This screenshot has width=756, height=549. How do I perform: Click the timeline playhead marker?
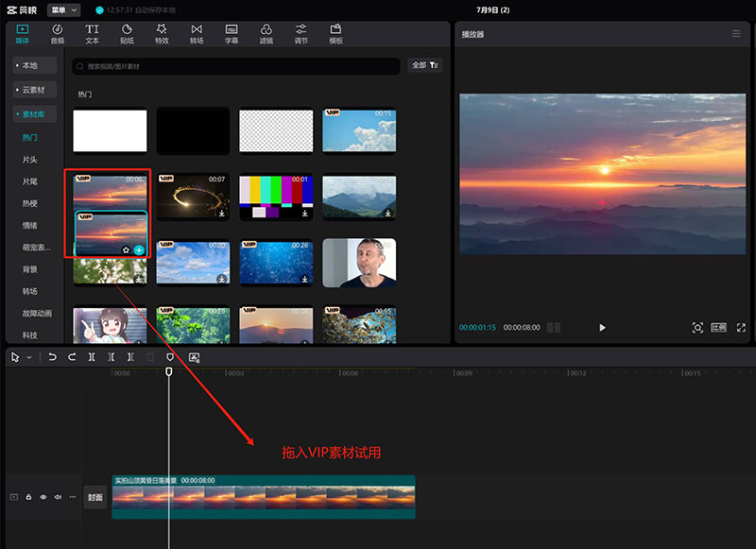tap(169, 372)
